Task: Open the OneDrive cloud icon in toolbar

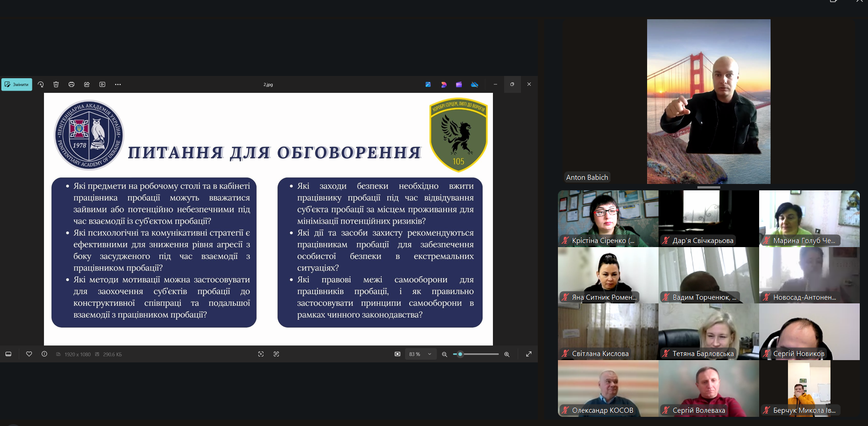Action: coord(474,85)
